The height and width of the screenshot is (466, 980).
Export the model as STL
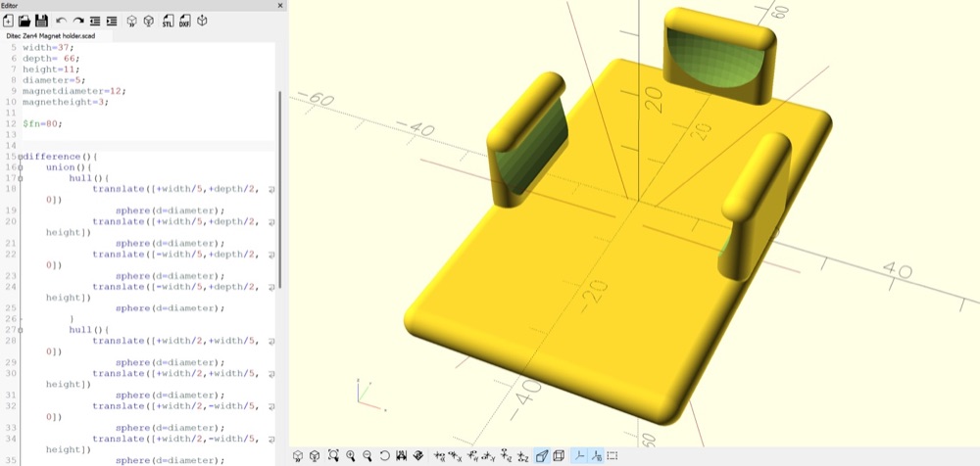(x=168, y=21)
